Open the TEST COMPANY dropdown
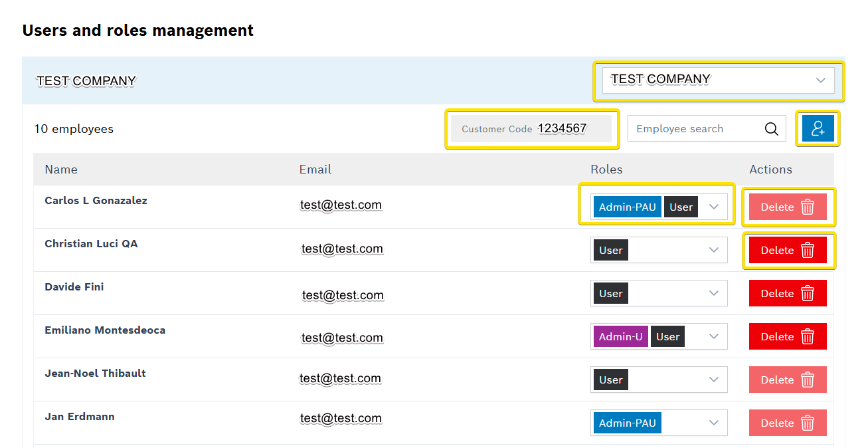 (718, 80)
